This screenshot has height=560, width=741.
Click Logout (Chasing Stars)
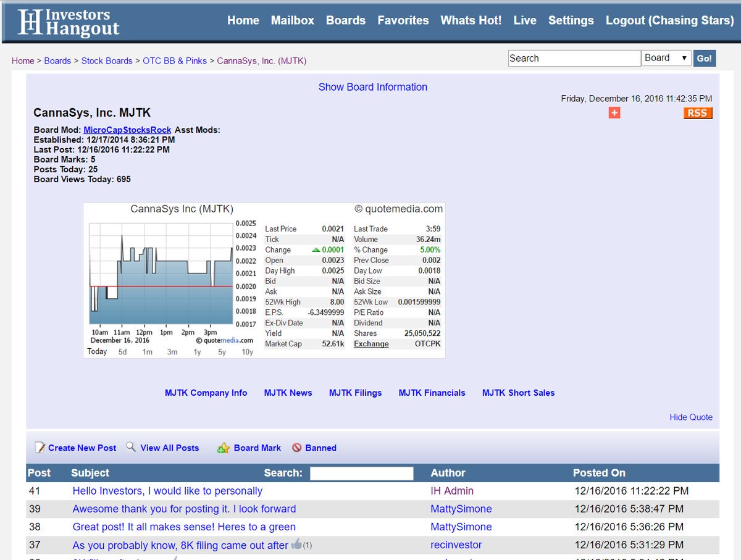coord(670,20)
